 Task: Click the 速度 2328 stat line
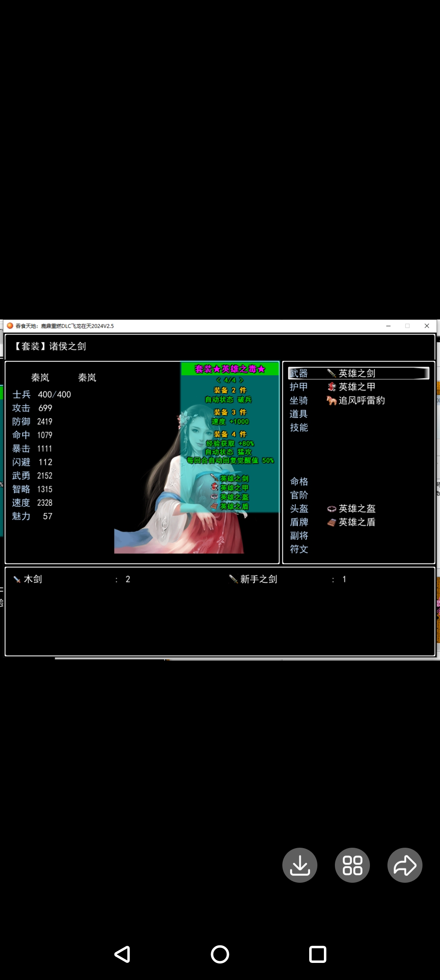point(32,503)
